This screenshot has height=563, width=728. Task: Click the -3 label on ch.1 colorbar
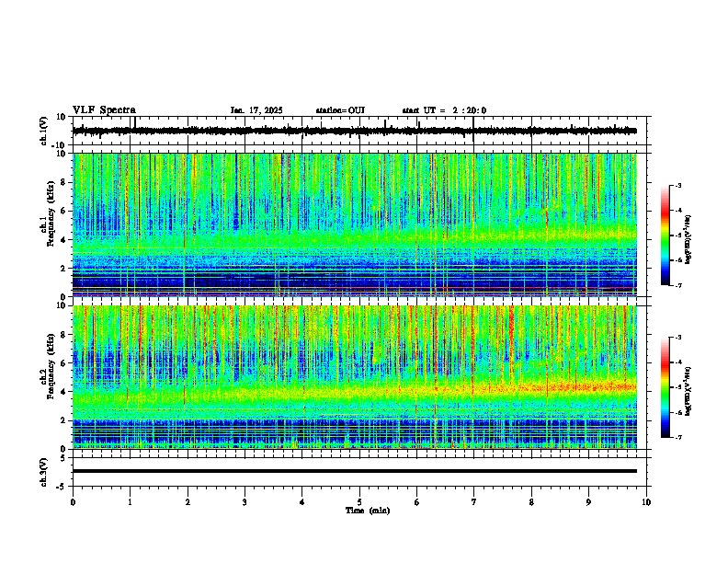677,185
